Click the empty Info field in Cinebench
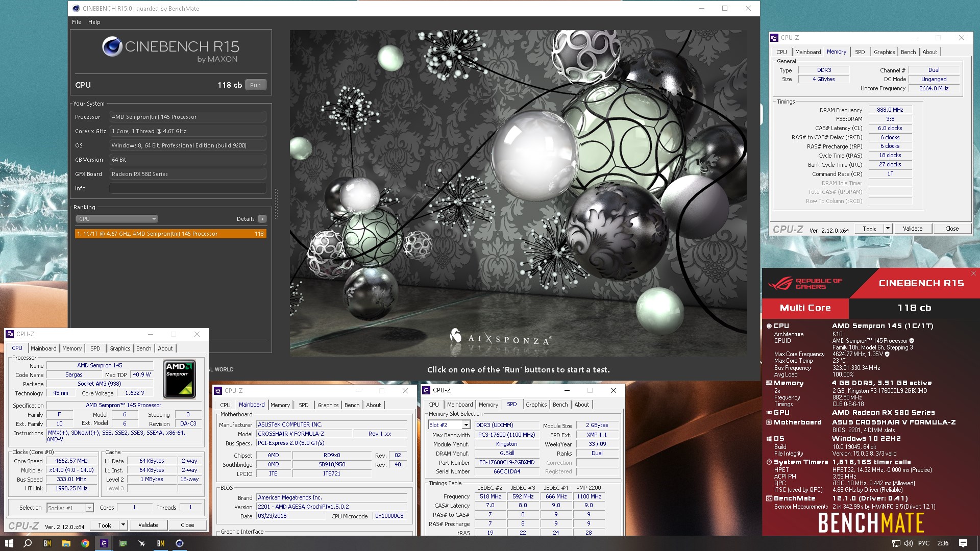Viewport: 980px width, 551px height. click(187, 188)
